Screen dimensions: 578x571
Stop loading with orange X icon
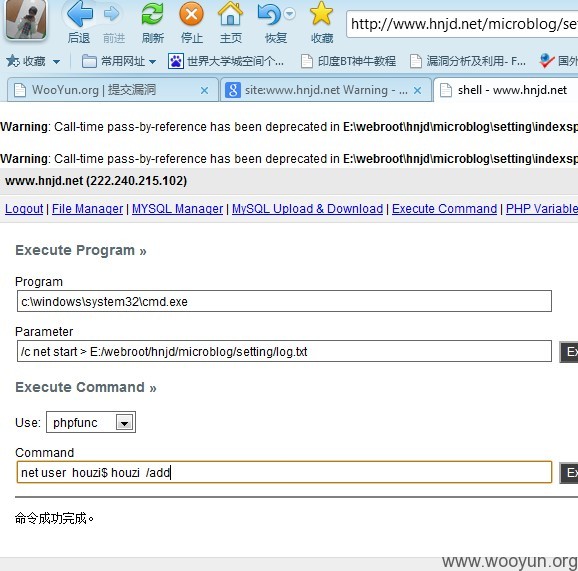pos(191,15)
